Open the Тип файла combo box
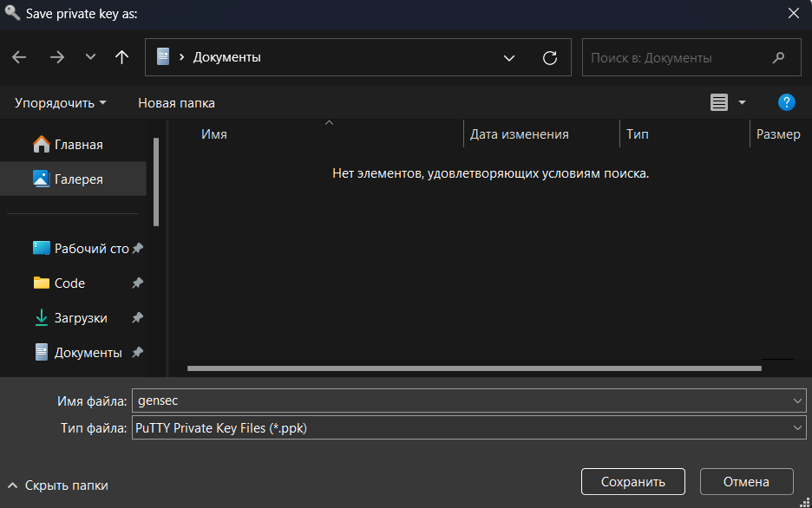The height and width of the screenshot is (508, 812). [x=469, y=428]
